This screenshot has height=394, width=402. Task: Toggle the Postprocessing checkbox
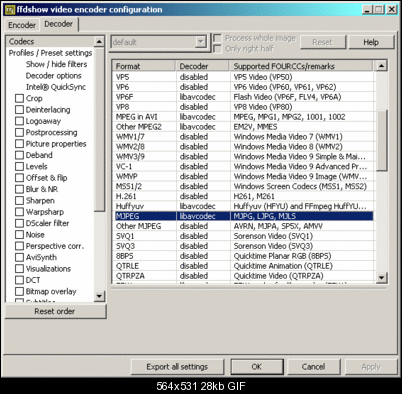20,132
